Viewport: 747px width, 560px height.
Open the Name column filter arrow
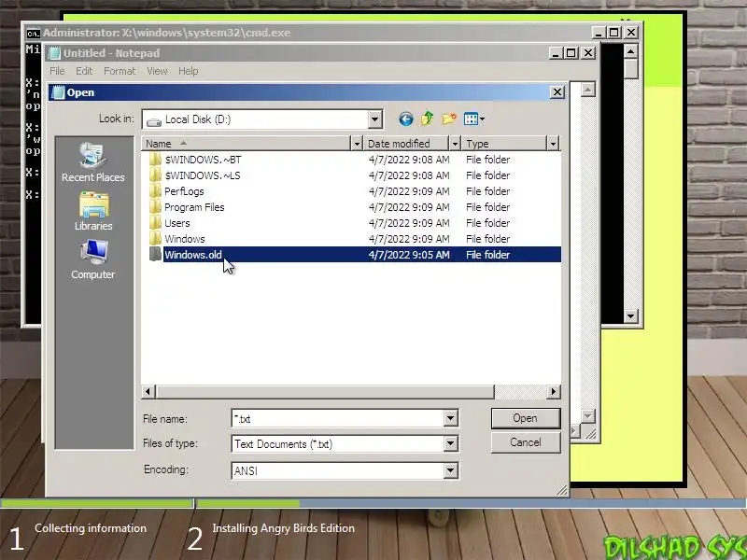357,144
